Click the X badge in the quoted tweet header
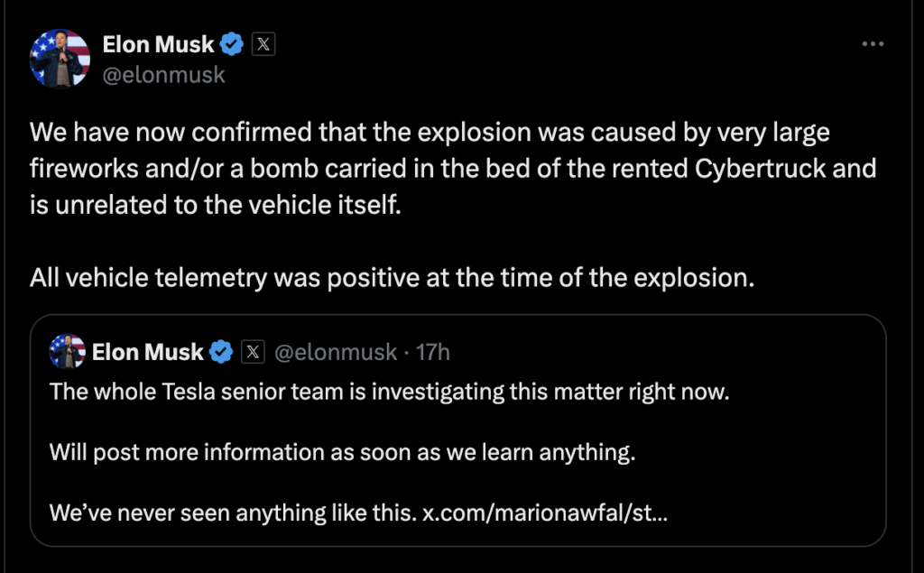 [251, 352]
